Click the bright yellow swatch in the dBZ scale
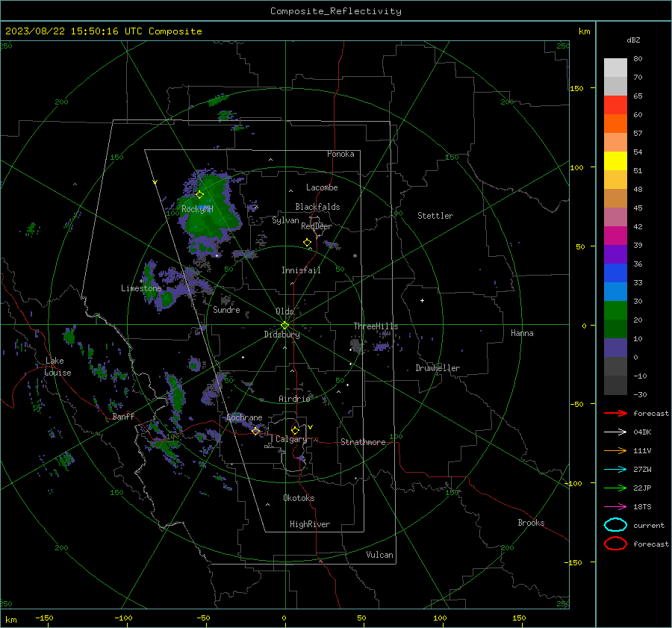The width and height of the screenshot is (672, 628). click(615, 161)
